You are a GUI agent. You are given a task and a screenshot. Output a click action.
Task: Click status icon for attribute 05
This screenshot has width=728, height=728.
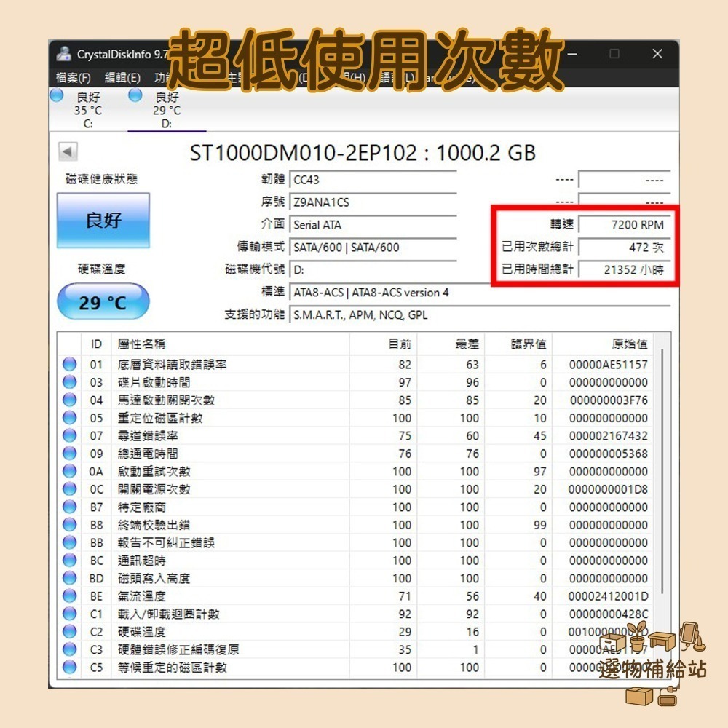[70, 418]
